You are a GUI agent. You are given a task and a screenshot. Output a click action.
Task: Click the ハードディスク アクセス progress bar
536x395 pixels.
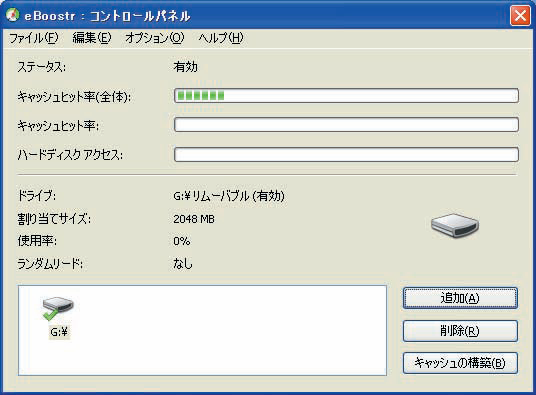pyautogui.click(x=346, y=154)
